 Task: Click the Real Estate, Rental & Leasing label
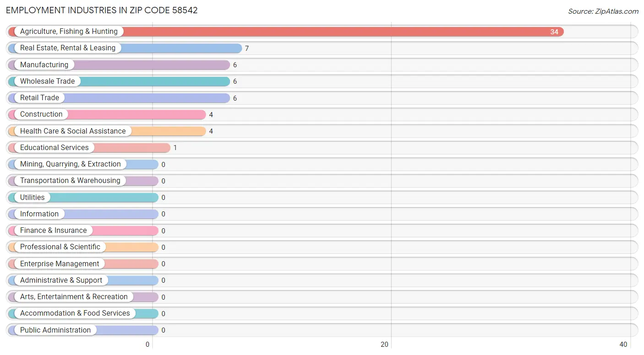68,48
